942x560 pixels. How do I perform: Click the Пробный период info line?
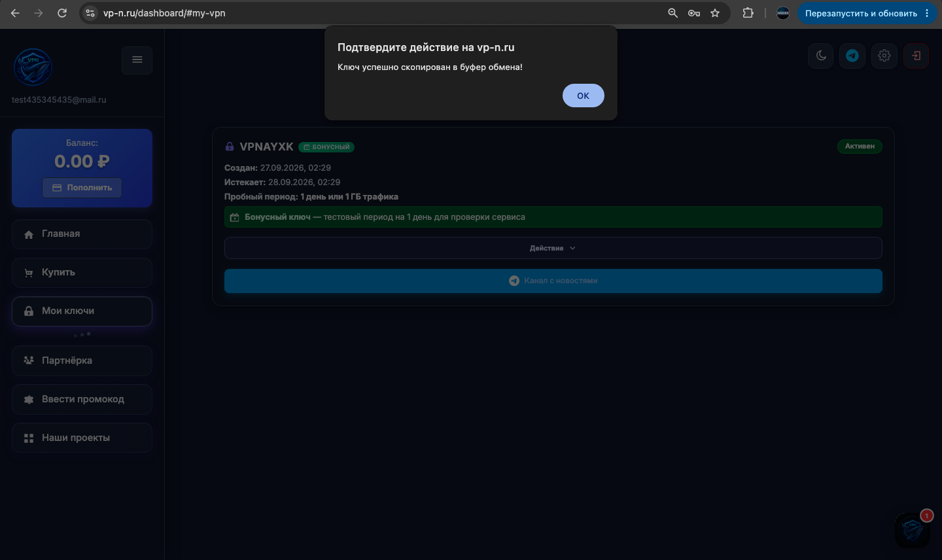coord(311,196)
